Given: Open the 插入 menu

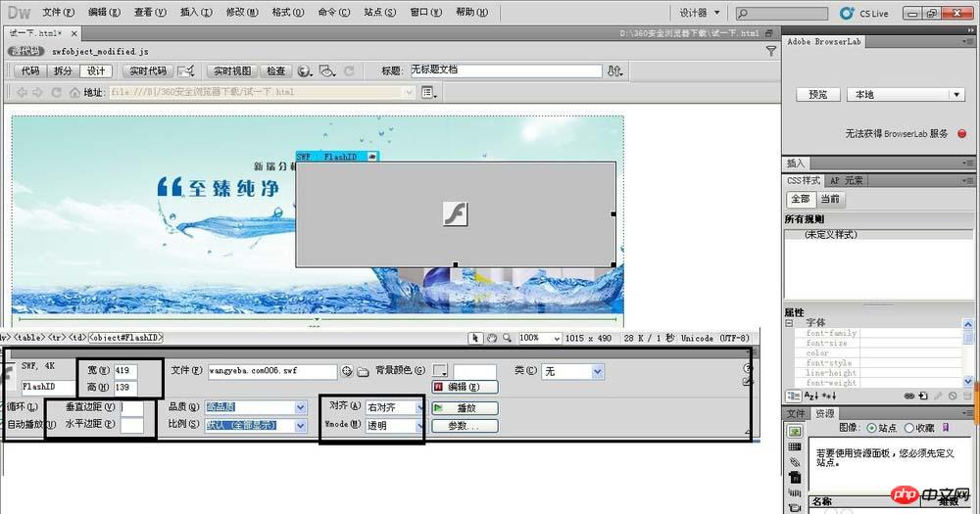Looking at the screenshot, I should [x=196, y=12].
